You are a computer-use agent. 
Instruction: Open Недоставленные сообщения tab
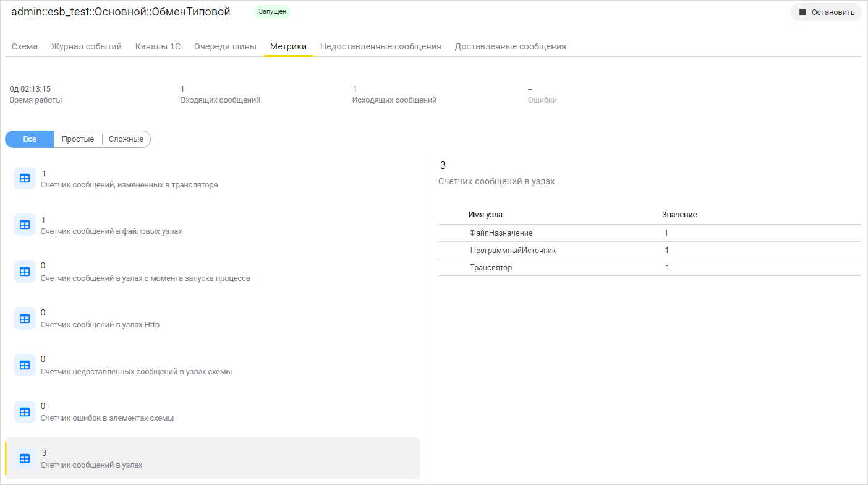pos(380,46)
